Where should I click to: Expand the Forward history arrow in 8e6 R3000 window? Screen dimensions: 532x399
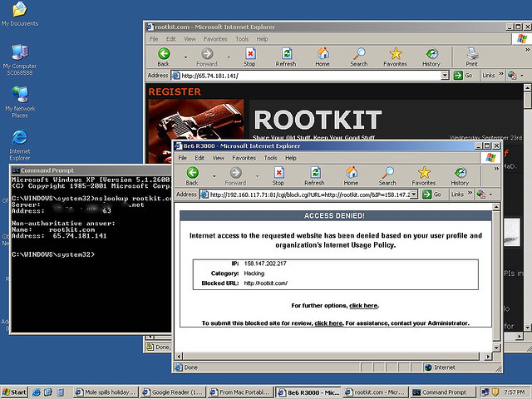(257, 176)
